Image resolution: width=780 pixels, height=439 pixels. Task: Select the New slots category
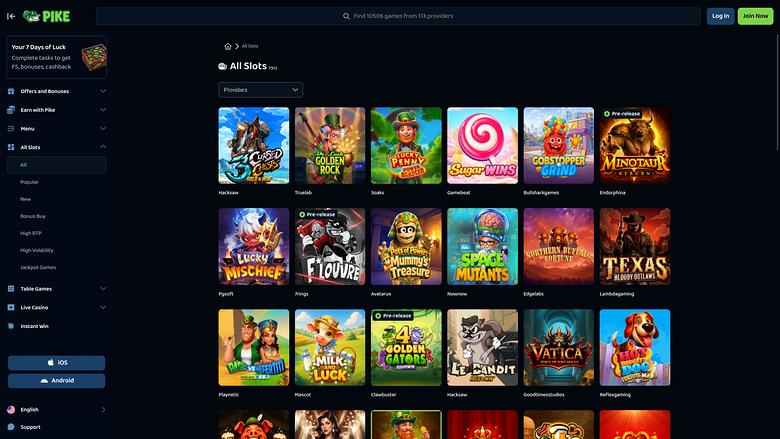point(25,199)
